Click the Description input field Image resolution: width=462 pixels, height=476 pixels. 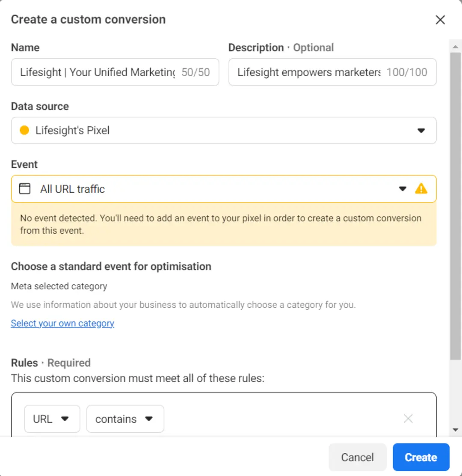point(332,72)
